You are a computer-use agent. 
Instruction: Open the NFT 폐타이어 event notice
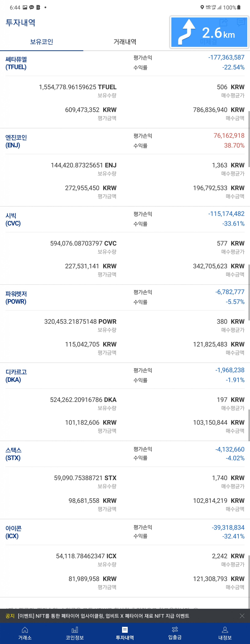coord(103,616)
